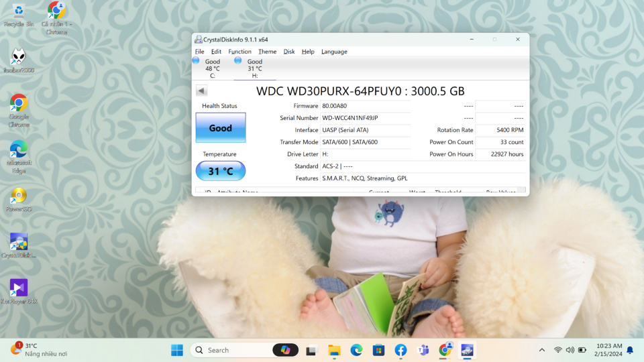This screenshot has height=362, width=644.
Task: Open the Function menu
Action: (x=240, y=52)
